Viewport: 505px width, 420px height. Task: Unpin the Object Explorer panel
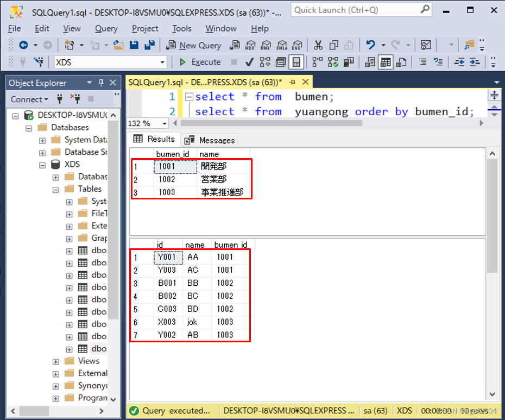pyautogui.click(x=100, y=83)
